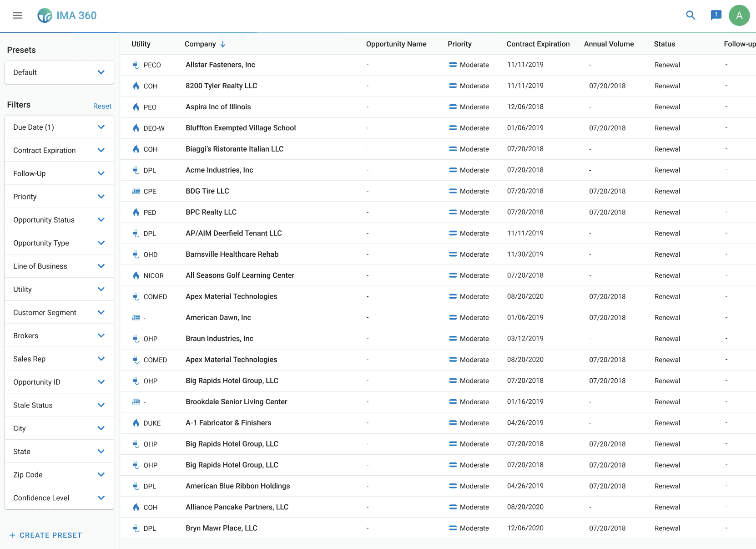Screen dimensions: 756x549
Task: Expand the Stale Status filter
Action: [59, 406]
